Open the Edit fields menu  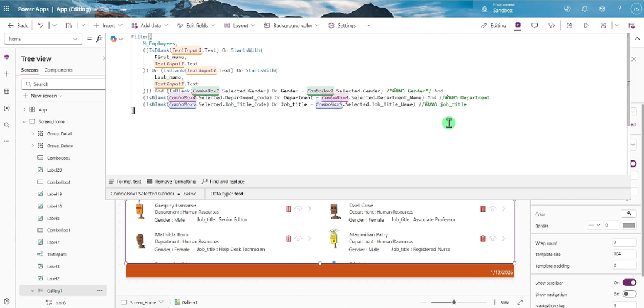(196, 26)
